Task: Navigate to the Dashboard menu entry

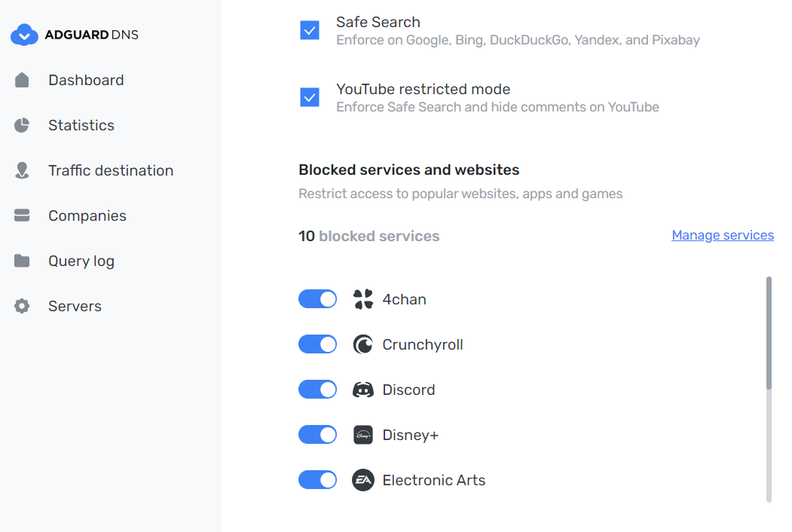Action: pos(86,80)
